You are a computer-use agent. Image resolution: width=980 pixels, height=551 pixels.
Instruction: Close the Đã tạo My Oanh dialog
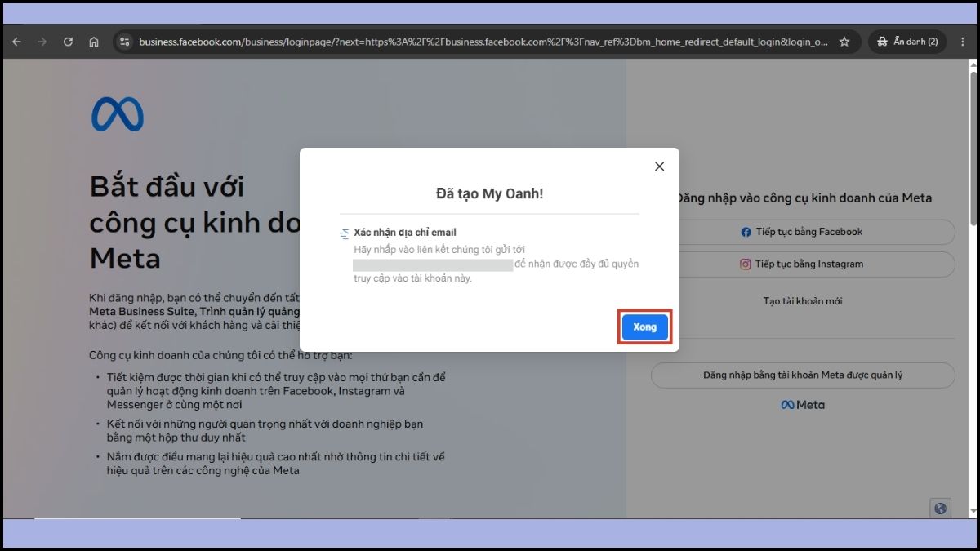coord(660,167)
